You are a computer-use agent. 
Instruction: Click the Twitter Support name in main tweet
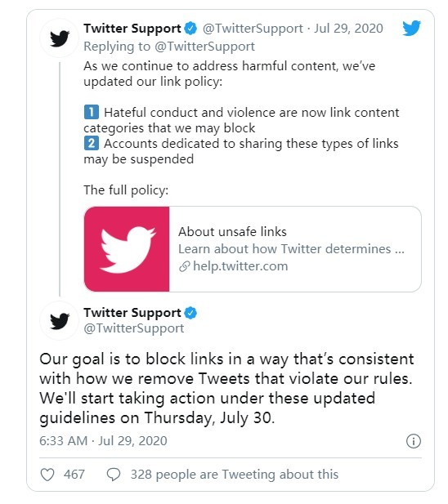tap(132, 313)
